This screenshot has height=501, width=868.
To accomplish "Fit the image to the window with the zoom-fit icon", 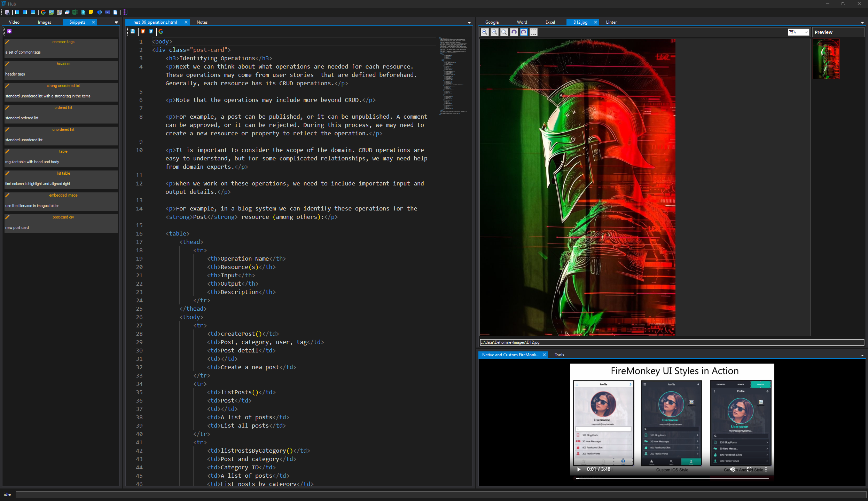I will [504, 32].
